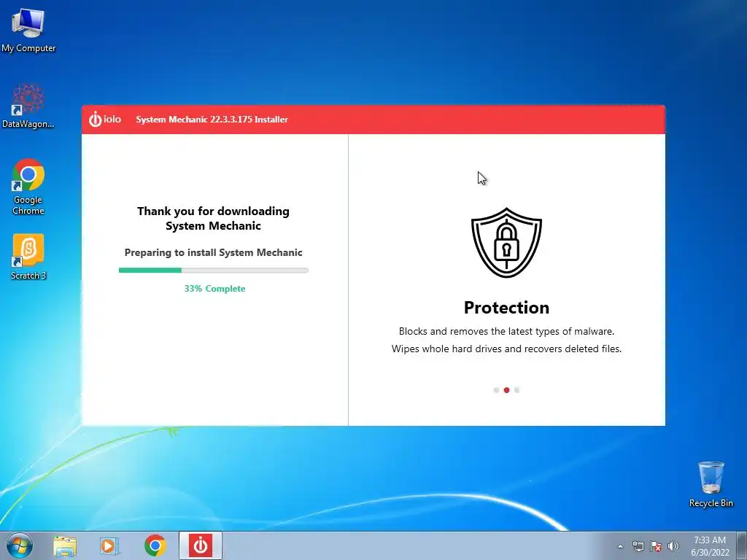Select the Scratch 3 desktop shortcut
The width and height of the screenshot is (747, 560).
pos(28,257)
